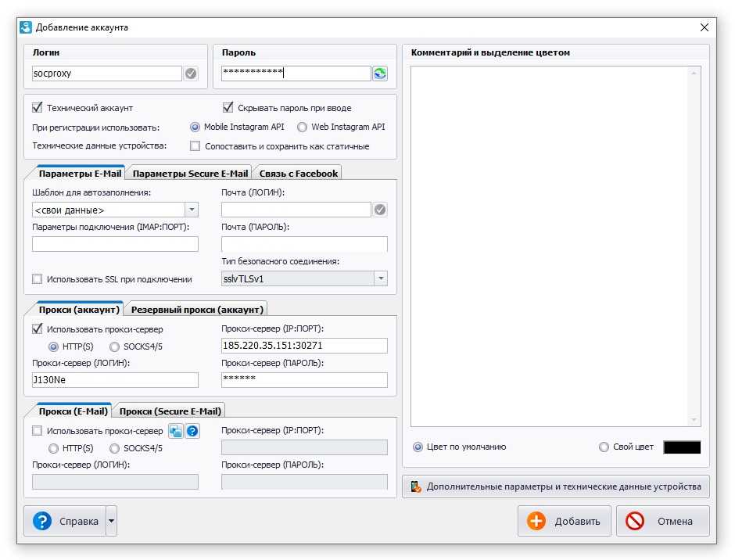Check Сопоставить и сохранить как статичные
Image resolution: width=735 pixels, height=560 pixels.
click(x=195, y=146)
